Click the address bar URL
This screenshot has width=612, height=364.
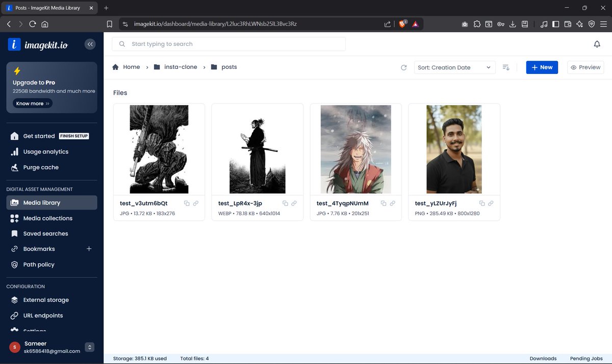coord(215,24)
